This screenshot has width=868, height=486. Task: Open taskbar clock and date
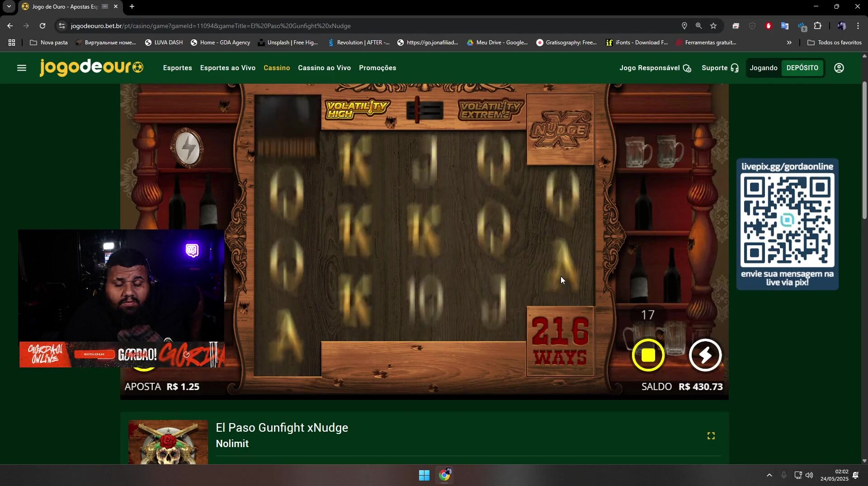click(x=835, y=475)
